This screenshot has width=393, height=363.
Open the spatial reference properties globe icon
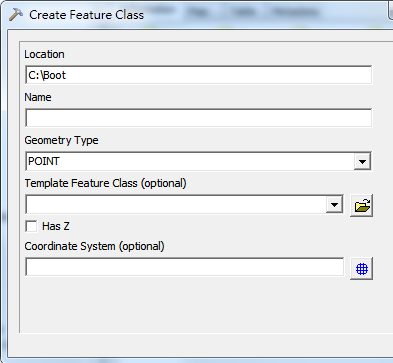pyautogui.click(x=362, y=268)
